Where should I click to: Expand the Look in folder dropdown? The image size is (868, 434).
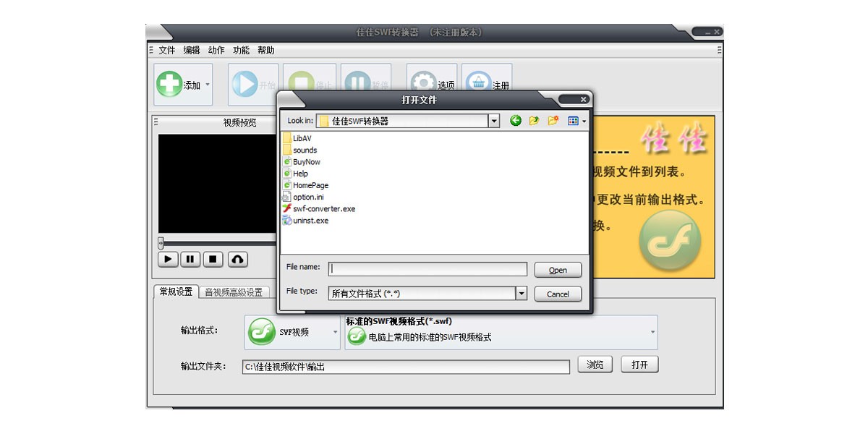494,121
